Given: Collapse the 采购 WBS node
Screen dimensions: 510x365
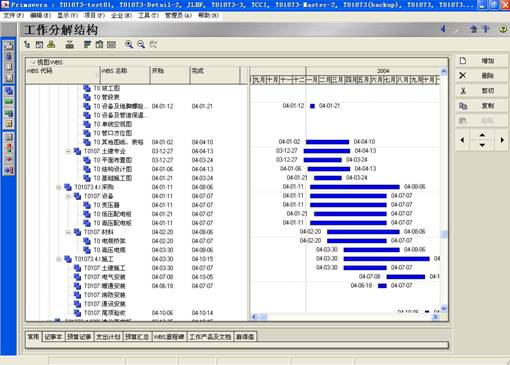Looking at the screenshot, I should [x=59, y=187].
